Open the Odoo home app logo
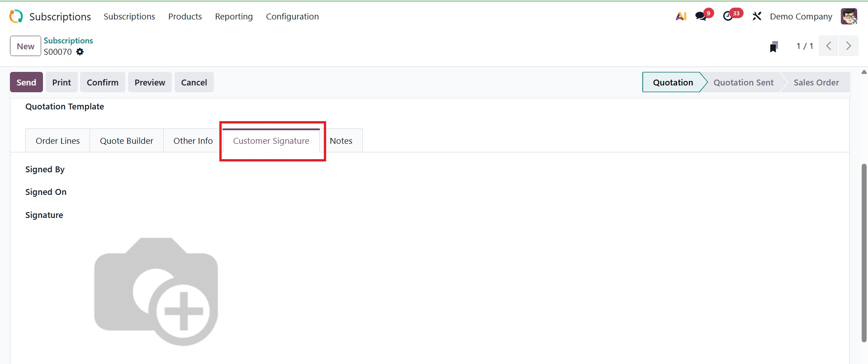The width and height of the screenshot is (868, 364). [x=16, y=16]
